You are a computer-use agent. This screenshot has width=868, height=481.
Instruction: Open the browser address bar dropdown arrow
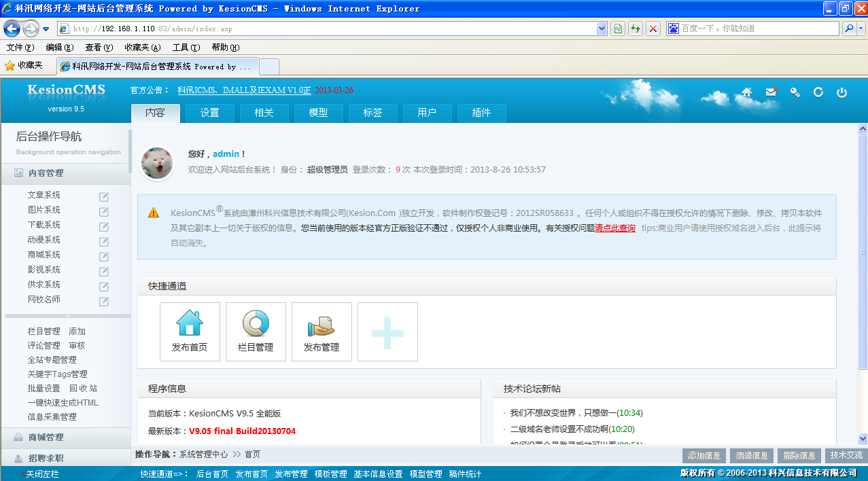[x=602, y=29]
